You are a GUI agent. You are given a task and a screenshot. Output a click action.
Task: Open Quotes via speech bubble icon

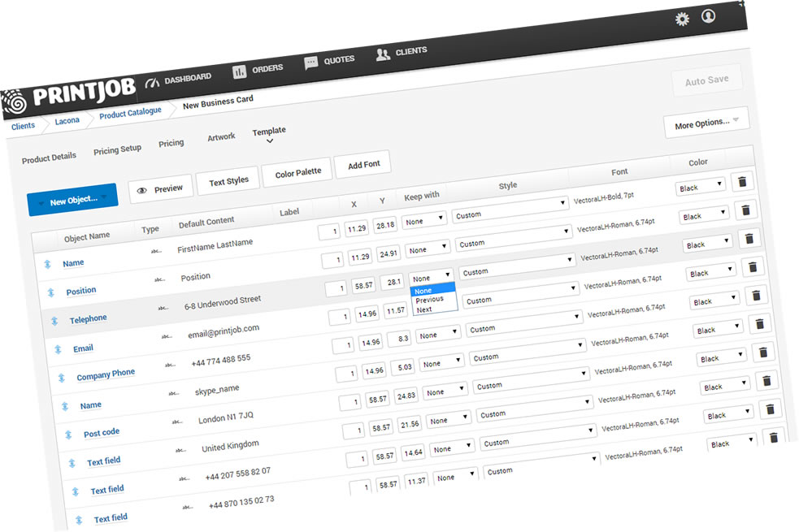click(310, 63)
